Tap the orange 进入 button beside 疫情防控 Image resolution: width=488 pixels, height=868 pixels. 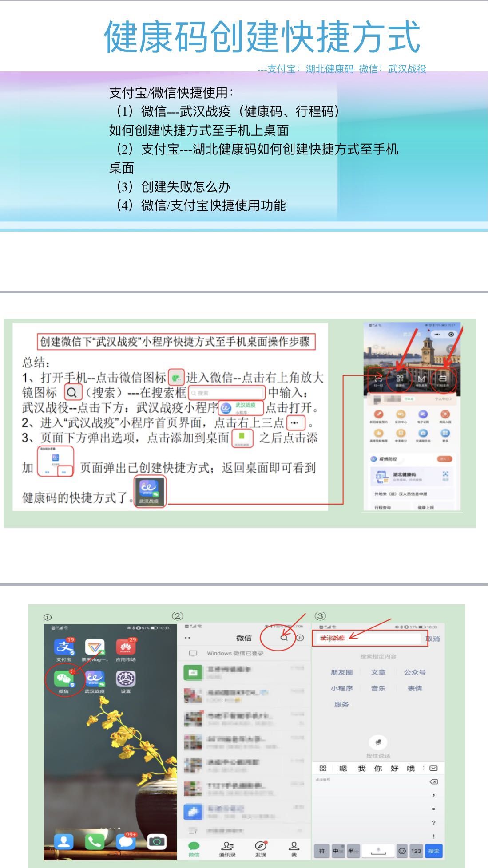coord(444,459)
